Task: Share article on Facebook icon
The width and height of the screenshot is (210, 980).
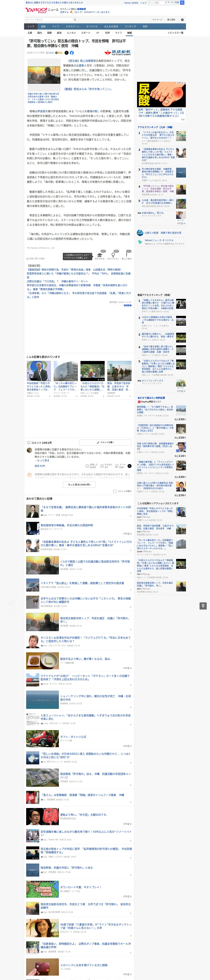Action: (x=72, y=53)
